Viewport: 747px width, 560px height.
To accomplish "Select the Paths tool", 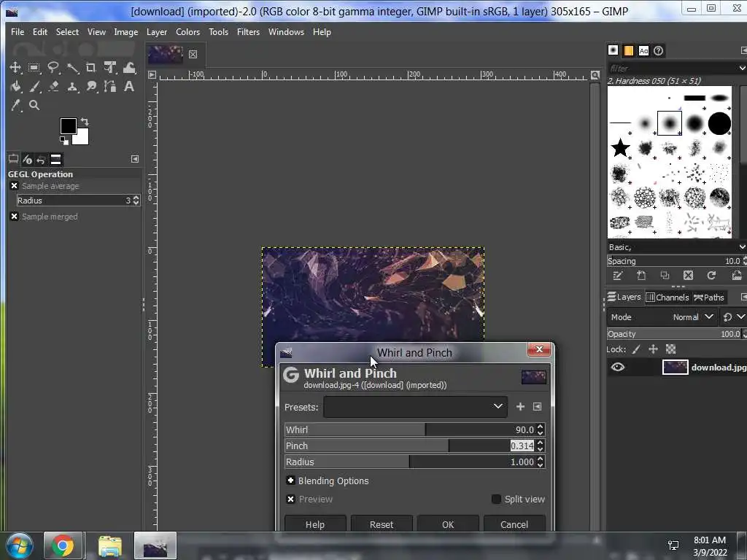I will (x=110, y=87).
